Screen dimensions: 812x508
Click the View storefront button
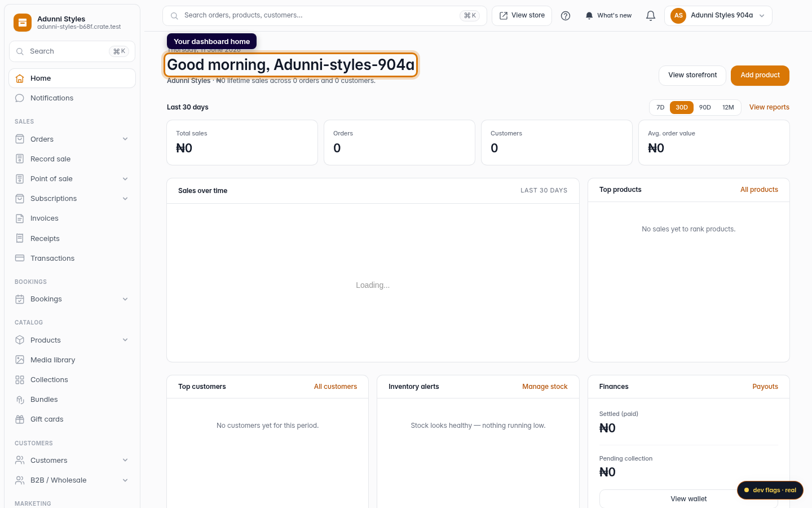point(692,76)
